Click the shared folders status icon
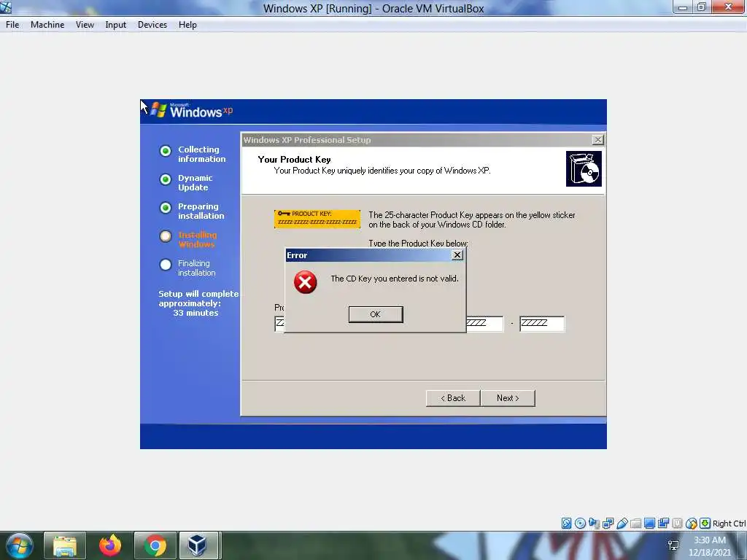The image size is (747, 560). tap(635, 524)
